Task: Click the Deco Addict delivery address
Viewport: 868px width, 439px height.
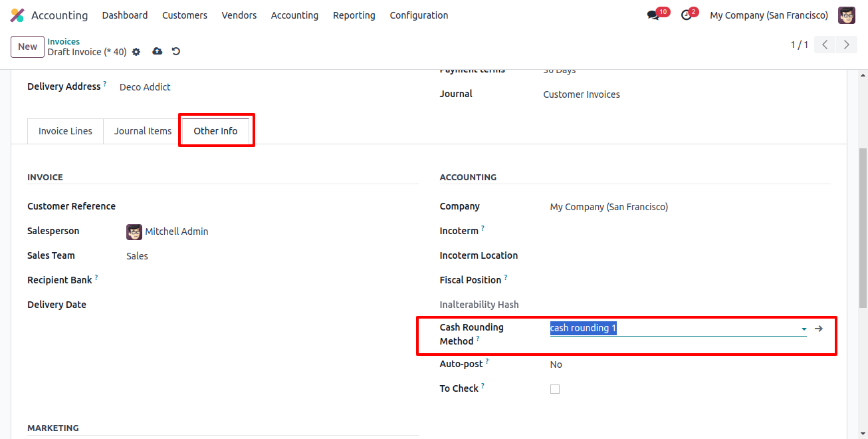Action: (145, 87)
